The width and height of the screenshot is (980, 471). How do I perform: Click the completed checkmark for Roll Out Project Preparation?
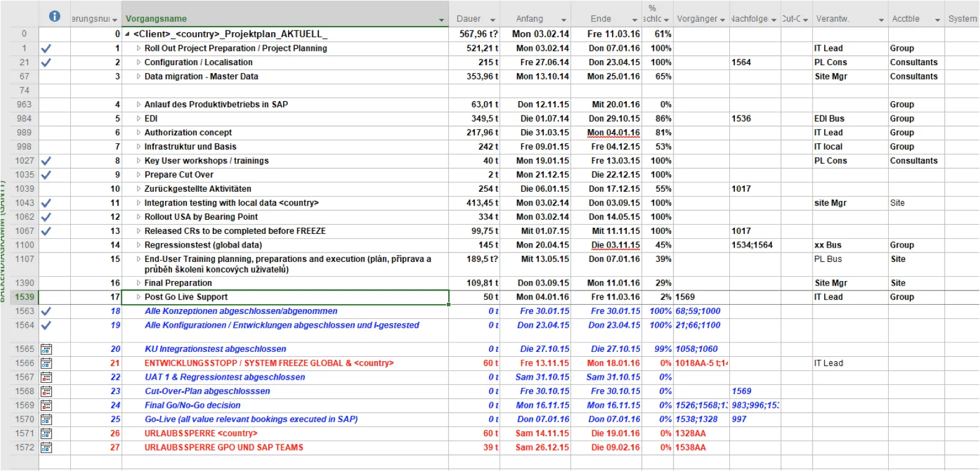[x=46, y=48]
